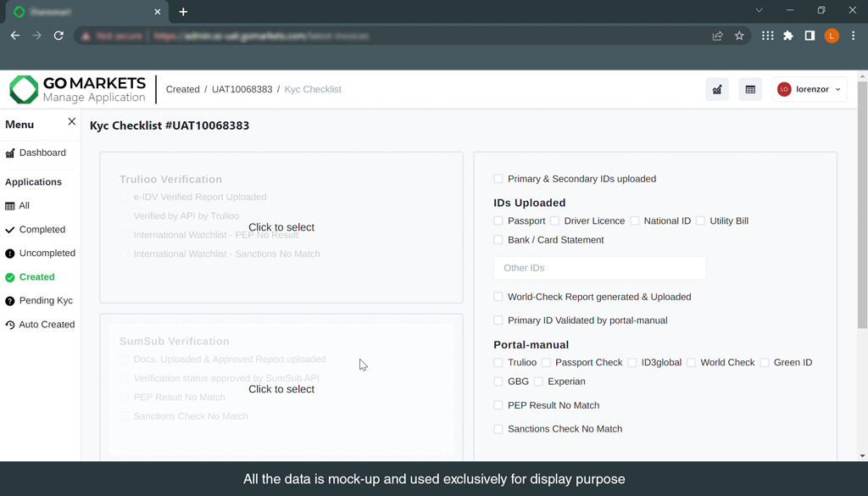Click the Completed checkmark icon
This screenshot has width=868, height=496.
10,230
